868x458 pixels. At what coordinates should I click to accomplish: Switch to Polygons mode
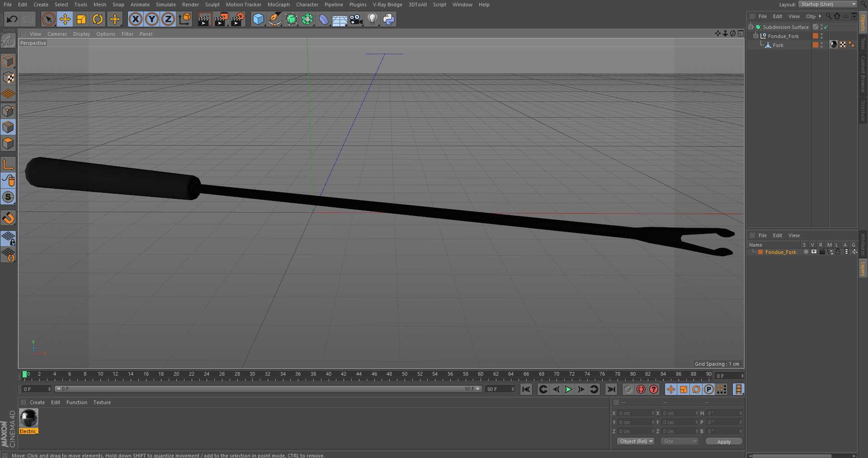click(8, 143)
